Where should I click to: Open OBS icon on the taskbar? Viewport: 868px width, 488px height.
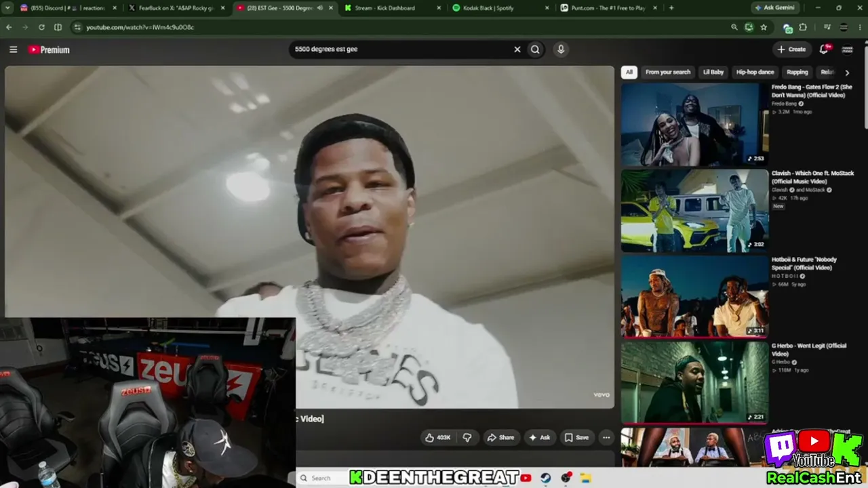[566, 478]
